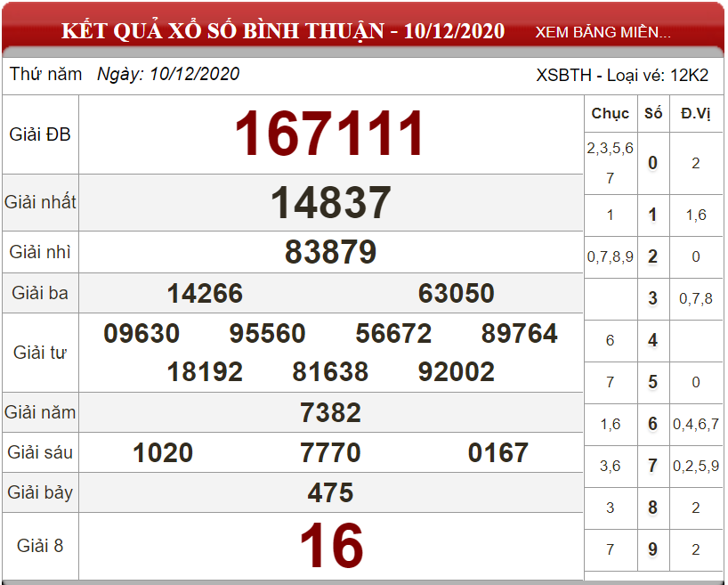Image resolution: width=728 pixels, height=585 pixels.
Task: Click the number 92002 in Giải tư
Action: pos(457,371)
